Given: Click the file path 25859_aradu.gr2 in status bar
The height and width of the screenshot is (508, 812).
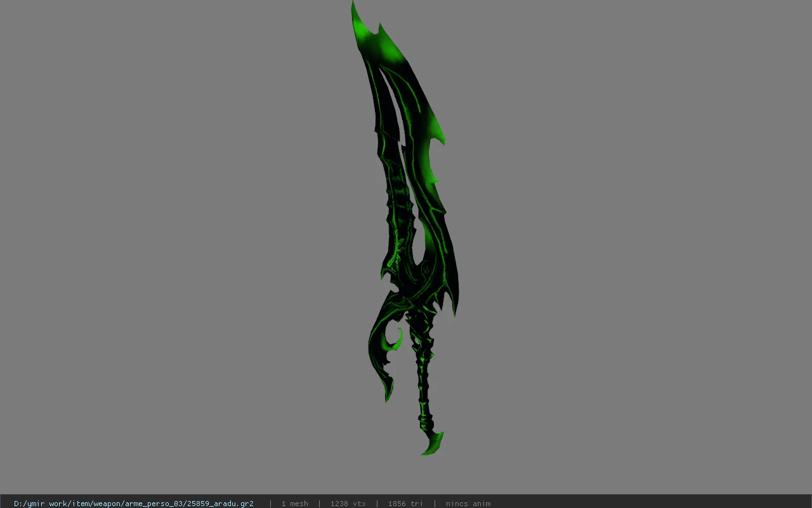Looking at the screenshot, I should [134, 504].
